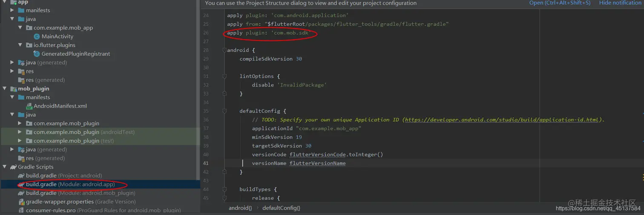
Task: Click the consumer-rules.pro file icon
Action: point(21,210)
